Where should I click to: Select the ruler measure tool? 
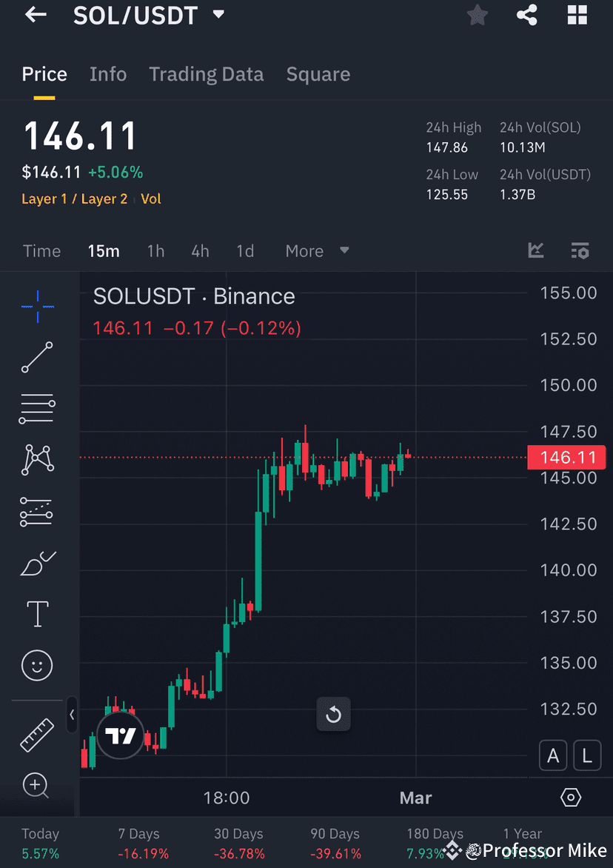(37, 735)
